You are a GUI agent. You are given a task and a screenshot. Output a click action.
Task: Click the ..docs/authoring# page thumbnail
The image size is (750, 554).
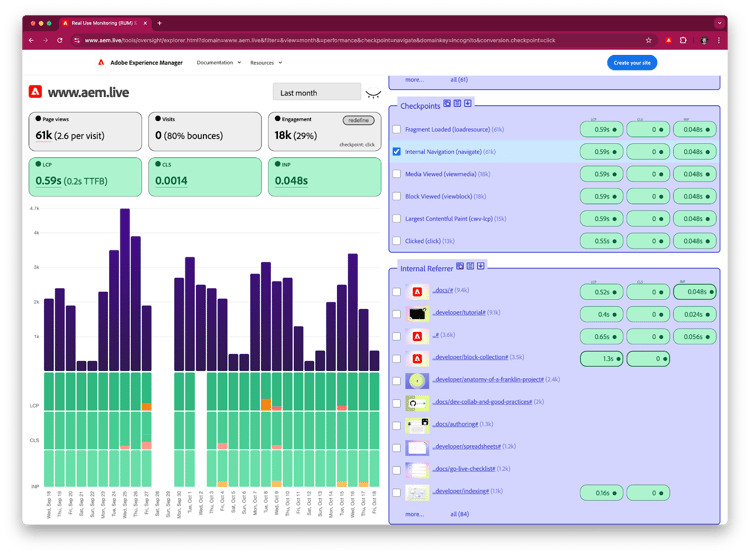(x=417, y=425)
